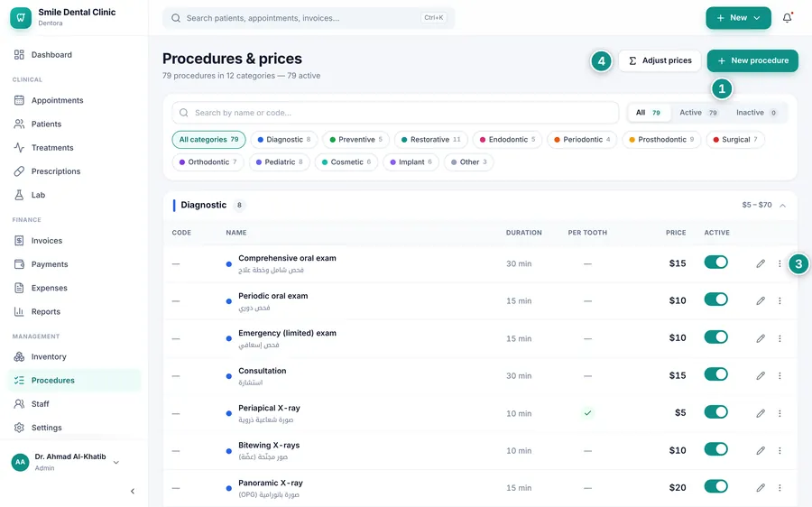The image size is (812, 507).
Task: Show All procedures tab
Action: point(649,113)
